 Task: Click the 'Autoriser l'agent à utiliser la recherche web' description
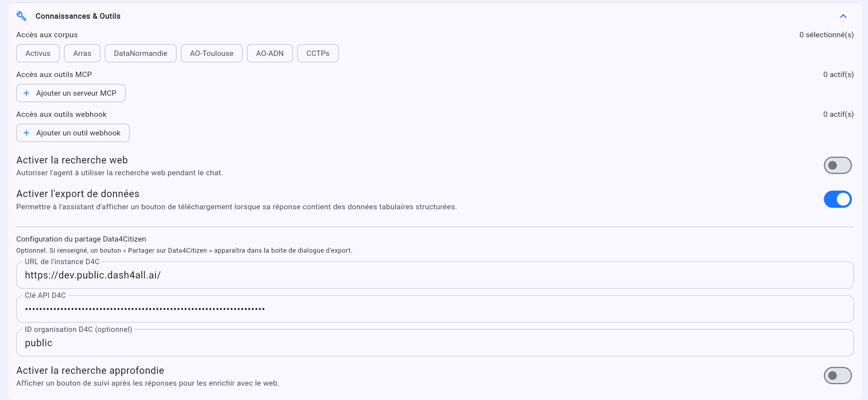[x=119, y=173]
